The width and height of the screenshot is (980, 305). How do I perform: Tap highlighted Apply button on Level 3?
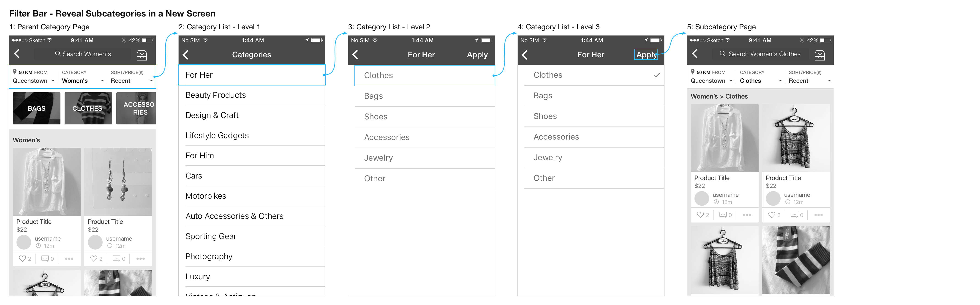[x=646, y=55]
